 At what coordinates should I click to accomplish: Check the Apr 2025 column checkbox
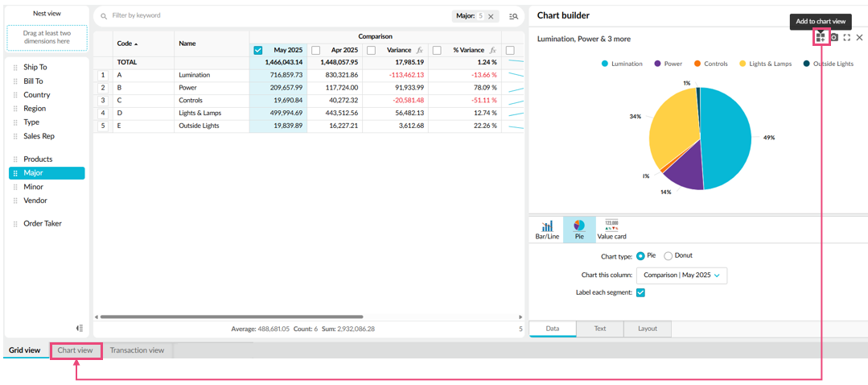tap(315, 50)
